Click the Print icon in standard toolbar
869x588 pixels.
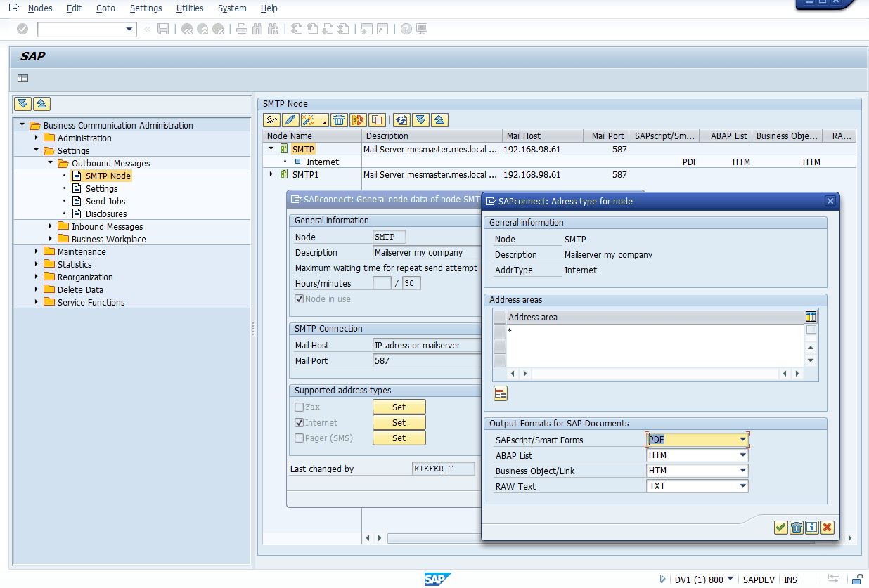pyautogui.click(x=241, y=29)
